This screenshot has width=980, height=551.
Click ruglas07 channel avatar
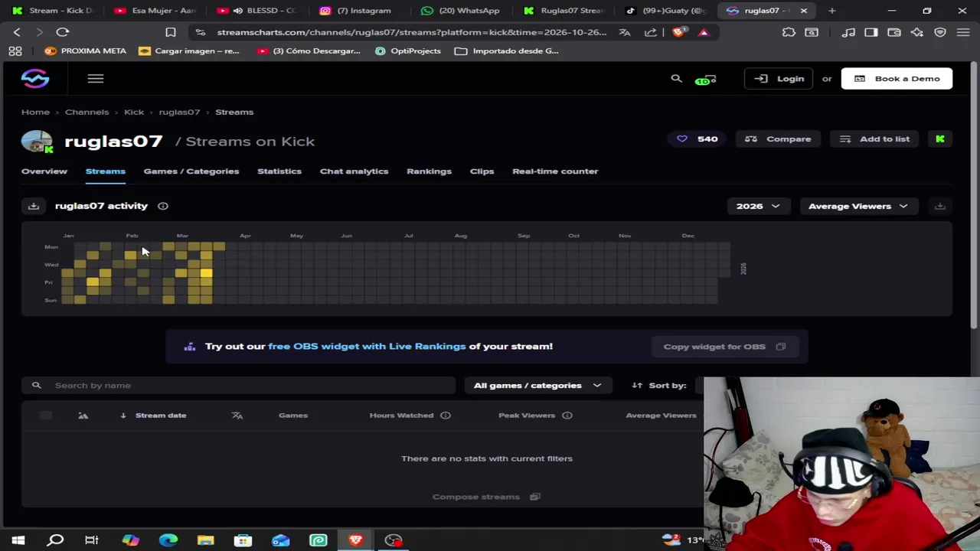click(37, 142)
